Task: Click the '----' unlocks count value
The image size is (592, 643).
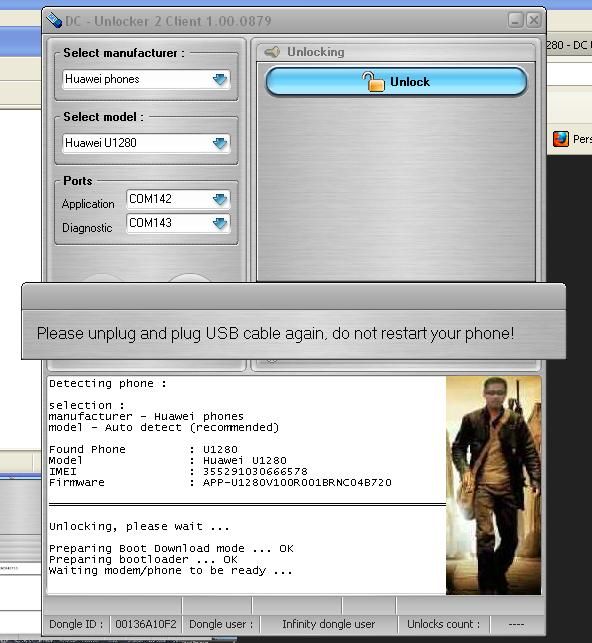Action: (516, 624)
